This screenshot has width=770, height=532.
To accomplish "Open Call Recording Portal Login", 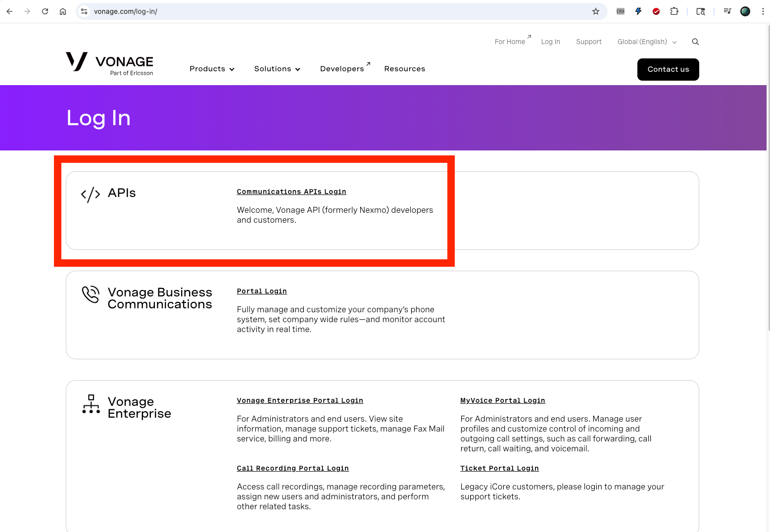I will point(293,469).
